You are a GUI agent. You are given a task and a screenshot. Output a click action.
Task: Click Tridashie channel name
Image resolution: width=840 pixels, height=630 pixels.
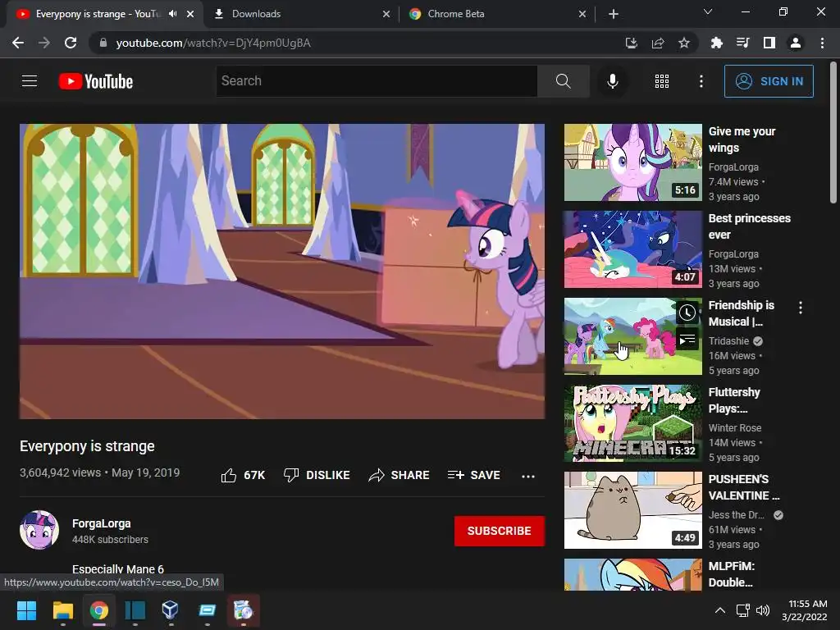(x=728, y=340)
